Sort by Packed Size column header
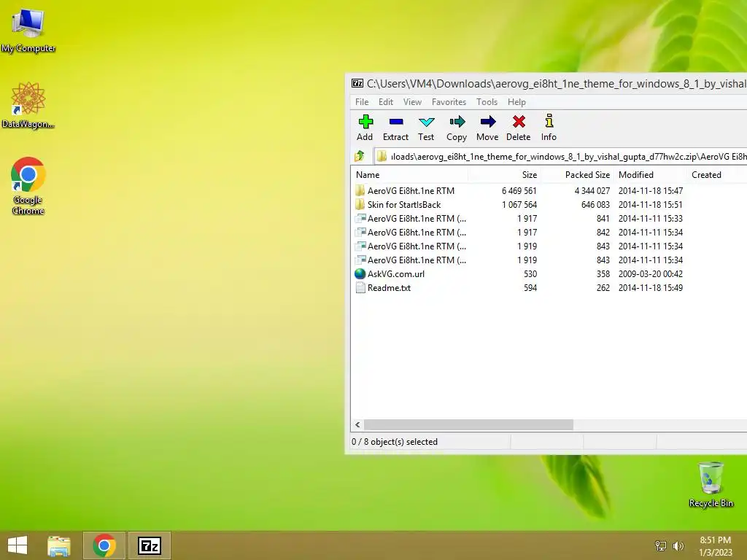 pos(578,175)
